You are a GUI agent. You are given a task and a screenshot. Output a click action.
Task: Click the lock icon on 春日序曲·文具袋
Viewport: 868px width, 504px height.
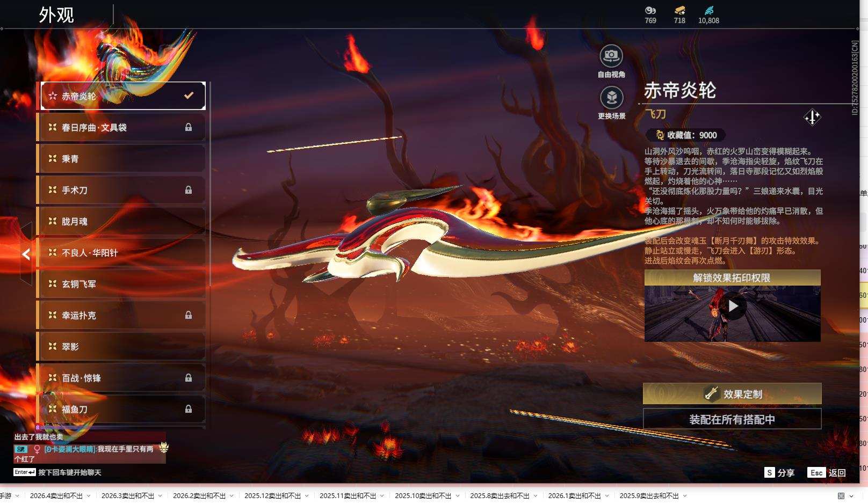pos(189,127)
